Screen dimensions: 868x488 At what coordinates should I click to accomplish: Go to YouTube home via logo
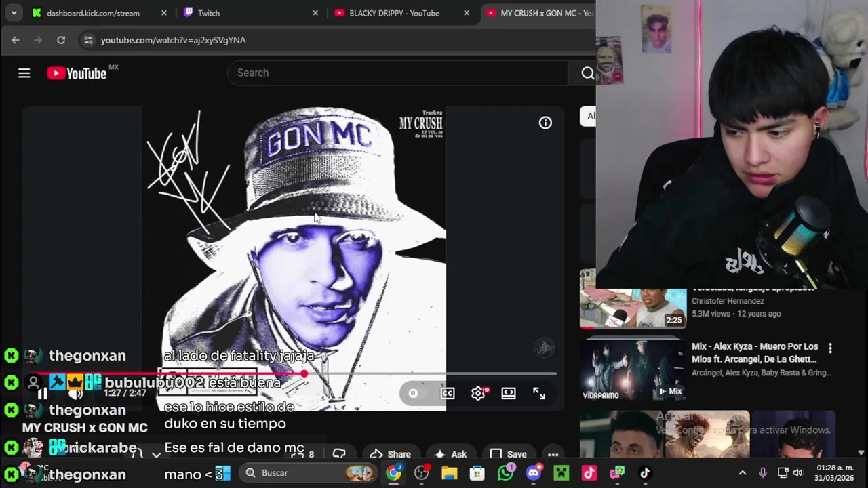[77, 73]
